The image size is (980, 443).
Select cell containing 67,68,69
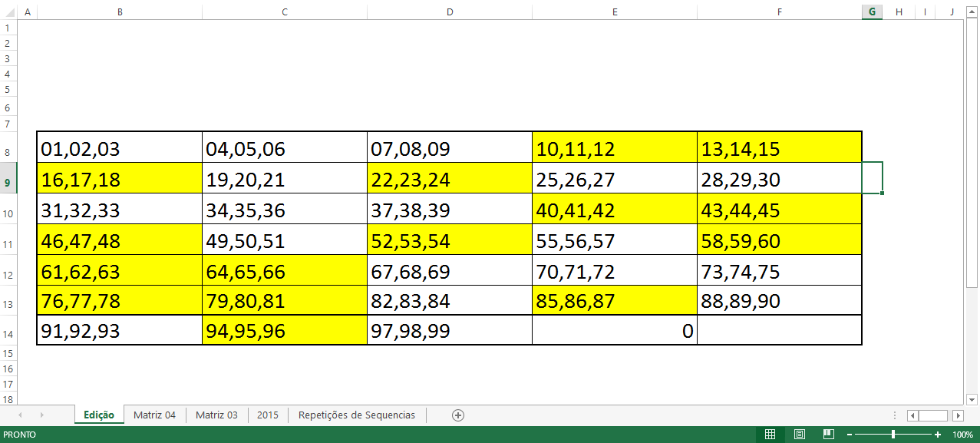pos(450,270)
